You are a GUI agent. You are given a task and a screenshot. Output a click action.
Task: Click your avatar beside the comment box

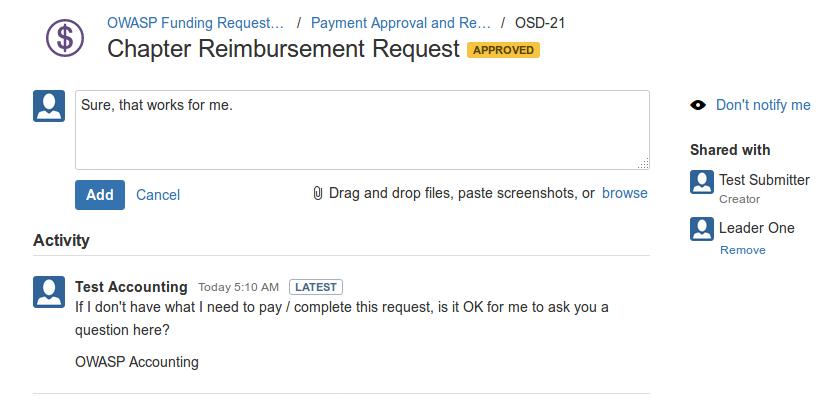click(x=49, y=106)
